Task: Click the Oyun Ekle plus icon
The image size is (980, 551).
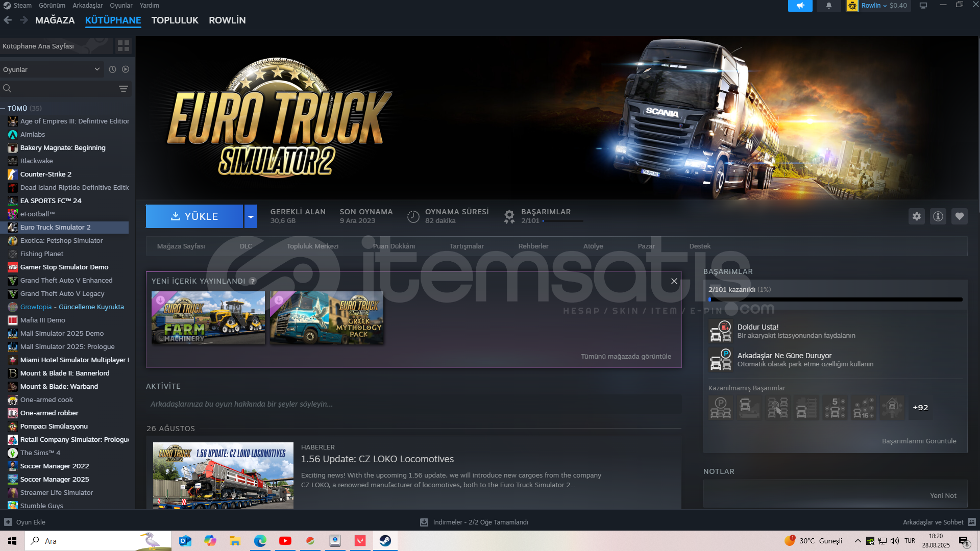Action: (x=8, y=522)
